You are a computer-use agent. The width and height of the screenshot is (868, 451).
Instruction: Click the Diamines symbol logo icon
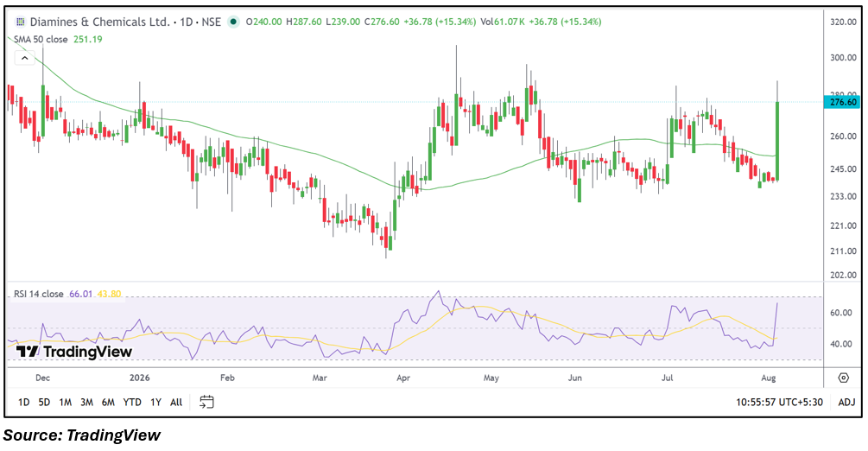coord(21,22)
